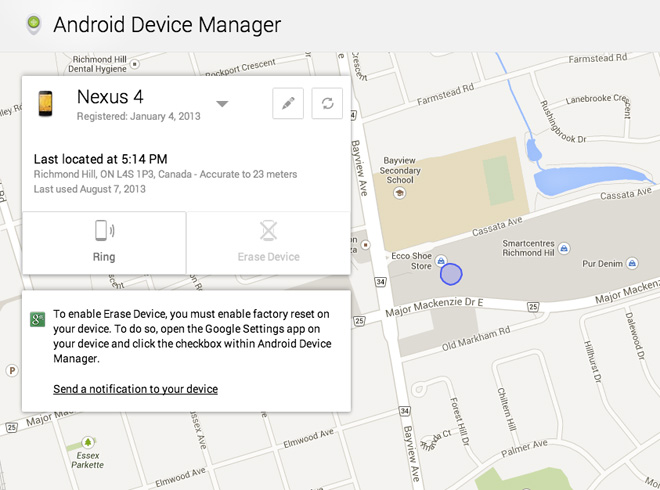This screenshot has width=660, height=490.
Task: Click the Erase Device button
Action: click(x=269, y=242)
